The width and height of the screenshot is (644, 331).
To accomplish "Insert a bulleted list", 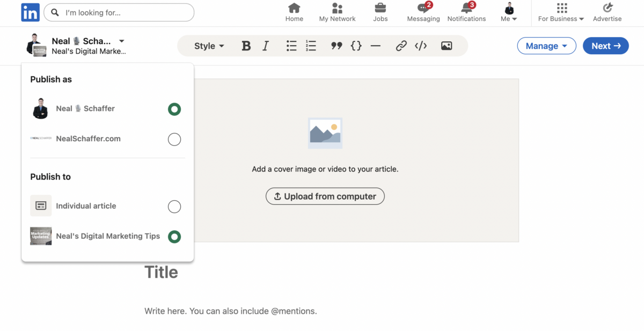I will pyautogui.click(x=291, y=46).
